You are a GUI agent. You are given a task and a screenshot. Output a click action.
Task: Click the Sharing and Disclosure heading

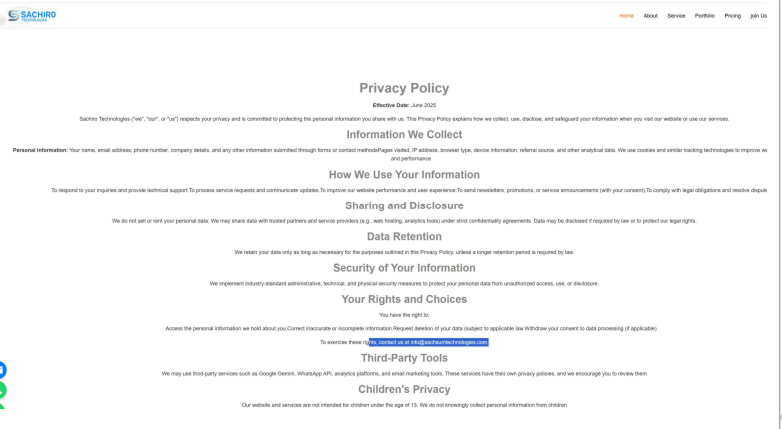(x=404, y=206)
